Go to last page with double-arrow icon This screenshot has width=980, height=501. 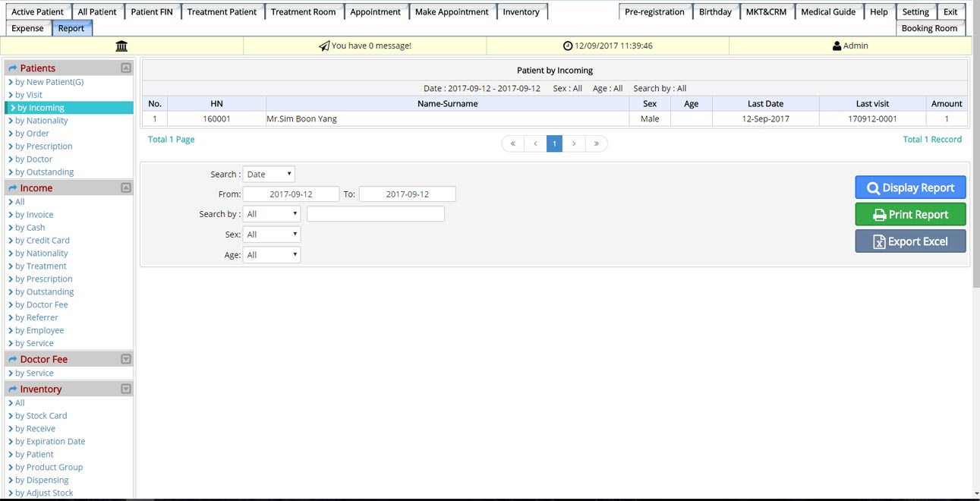[x=597, y=143]
